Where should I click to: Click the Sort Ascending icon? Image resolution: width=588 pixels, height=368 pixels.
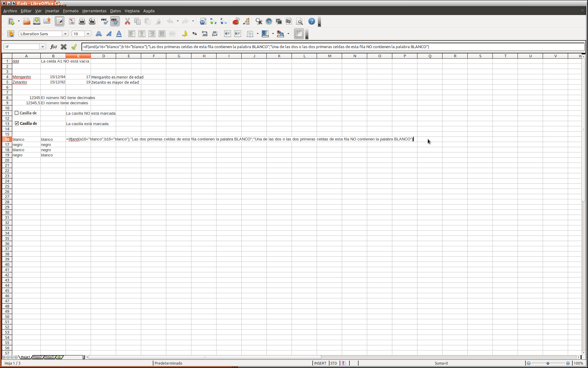point(213,21)
